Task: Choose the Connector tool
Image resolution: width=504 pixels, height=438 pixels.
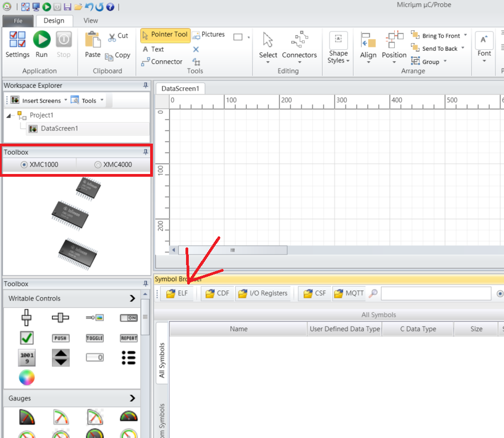Action: [x=162, y=62]
